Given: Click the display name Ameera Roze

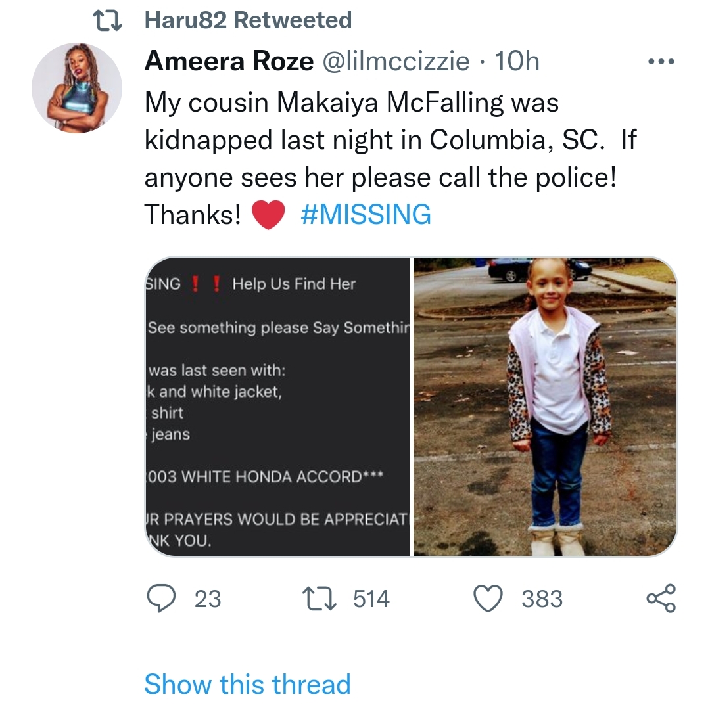Looking at the screenshot, I should coord(229,62).
